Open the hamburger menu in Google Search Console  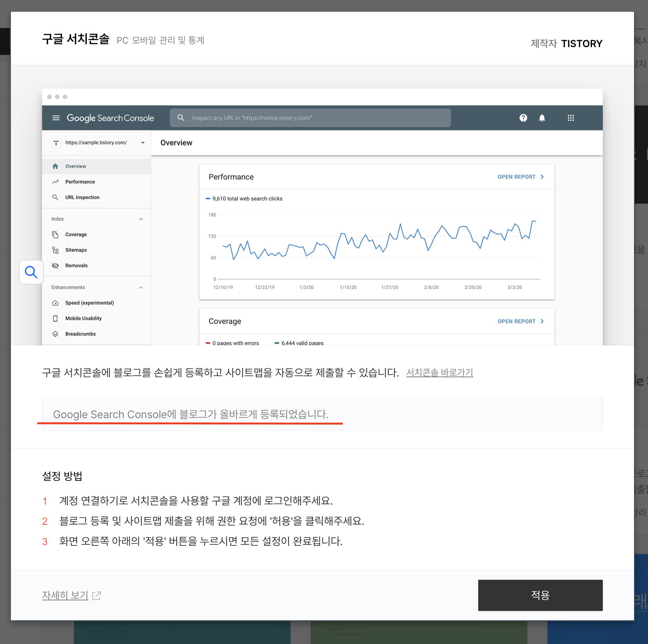[56, 118]
